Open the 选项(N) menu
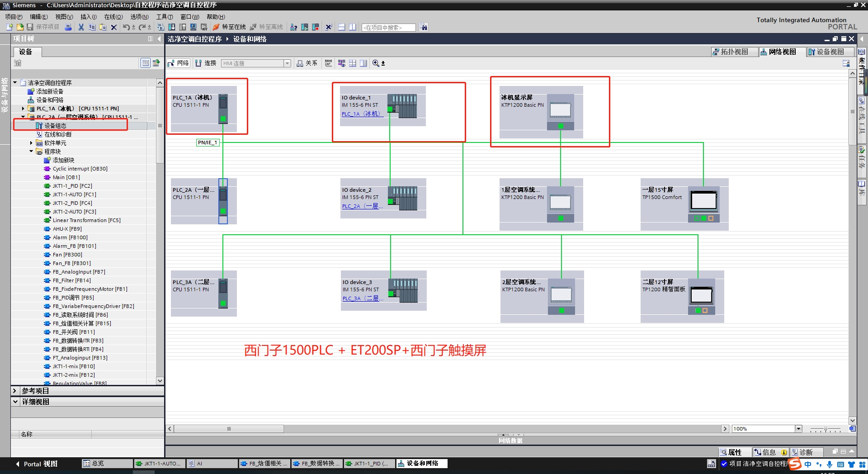Viewport: 868px width, 474px height. tap(139, 17)
